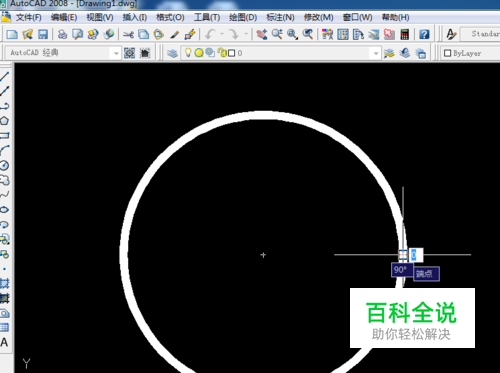The height and width of the screenshot is (373, 500).
Task: Click the Block Editor icon
Action: pos(190,34)
